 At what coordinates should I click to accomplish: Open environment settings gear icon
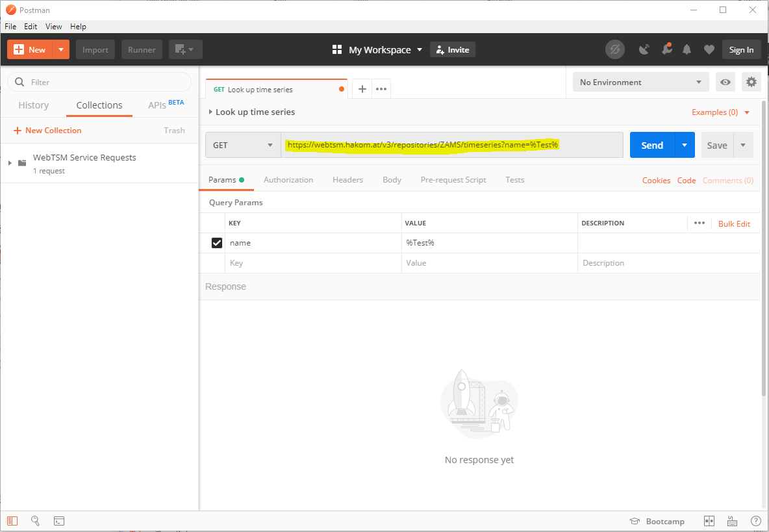[x=751, y=82]
